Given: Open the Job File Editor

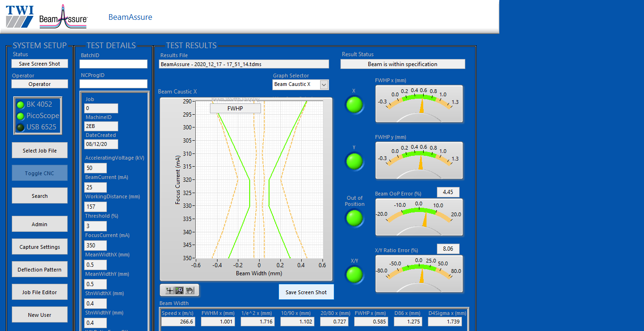Looking at the screenshot, I should point(40,292).
